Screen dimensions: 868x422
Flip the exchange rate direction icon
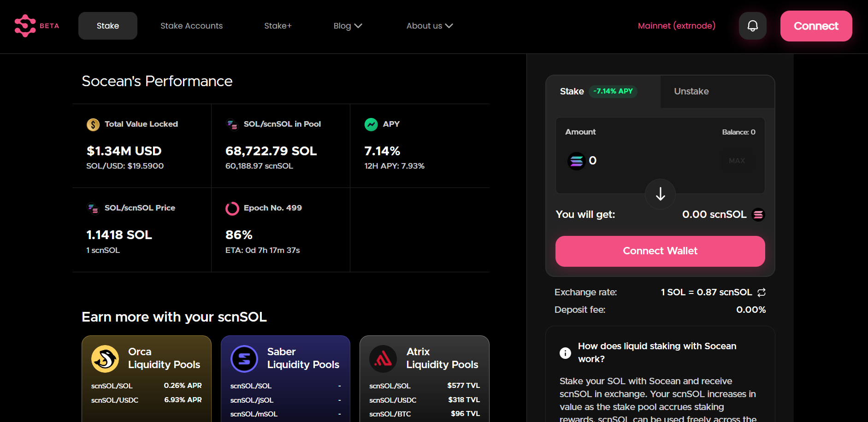pos(762,292)
